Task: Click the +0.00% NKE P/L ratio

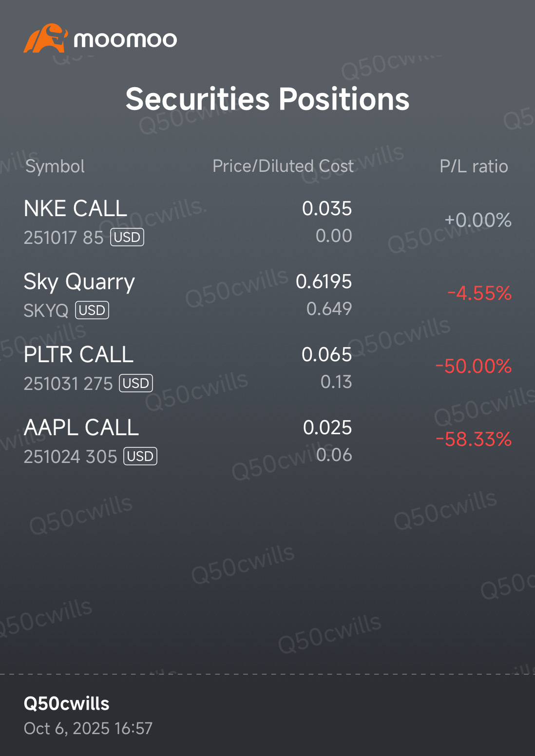Action: click(478, 221)
